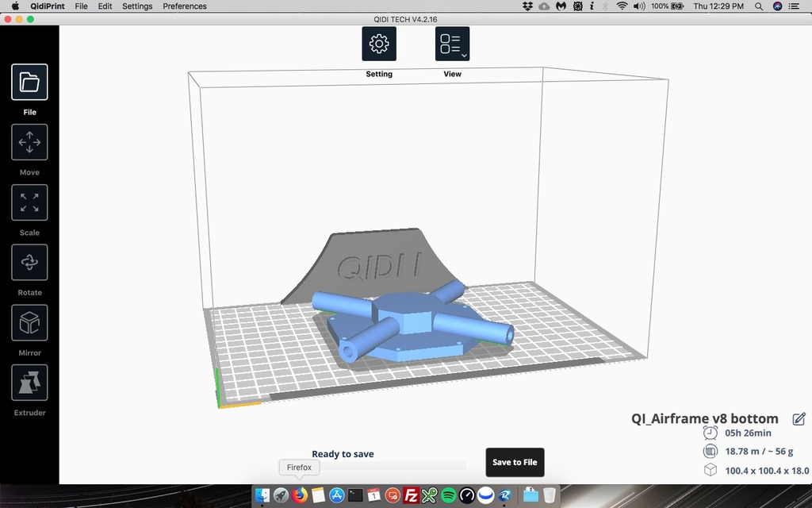The image size is (812, 508).
Task: Select the Mirror tool
Action: 29,322
